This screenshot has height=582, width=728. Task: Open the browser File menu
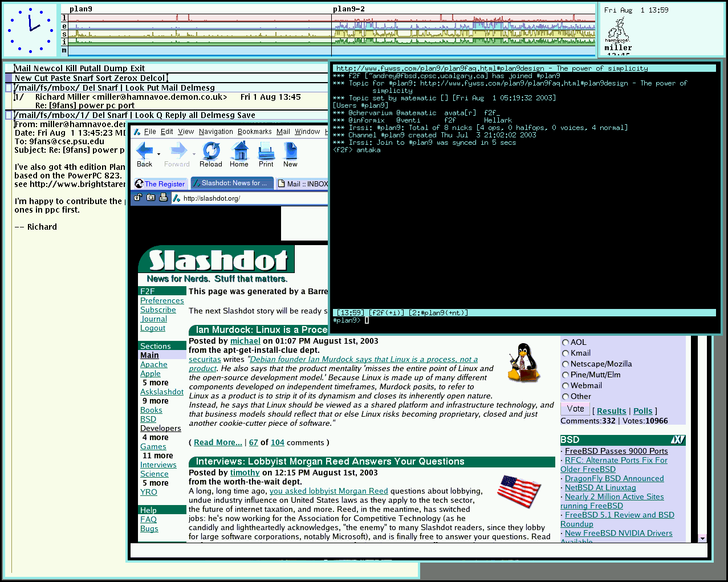click(150, 132)
